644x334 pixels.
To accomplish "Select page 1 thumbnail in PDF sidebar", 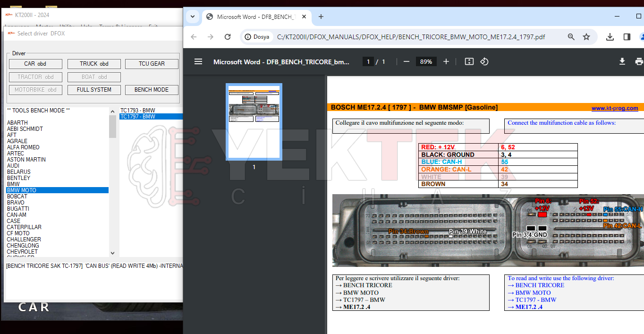I will 254,122.
